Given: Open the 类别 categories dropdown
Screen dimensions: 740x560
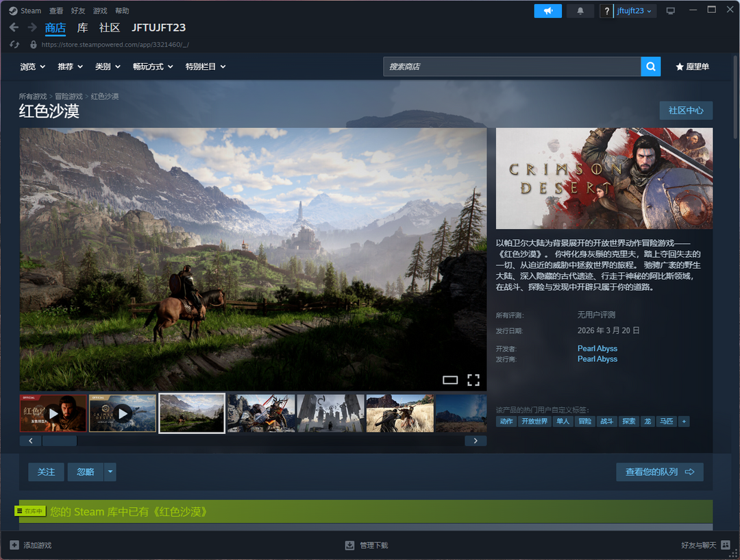Looking at the screenshot, I should (x=108, y=66).
